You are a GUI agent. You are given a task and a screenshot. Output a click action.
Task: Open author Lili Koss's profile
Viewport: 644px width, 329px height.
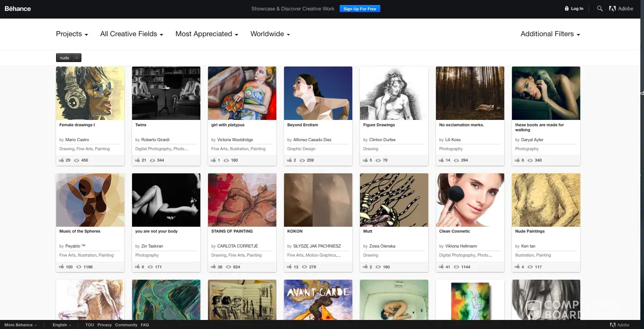(453, 140)
